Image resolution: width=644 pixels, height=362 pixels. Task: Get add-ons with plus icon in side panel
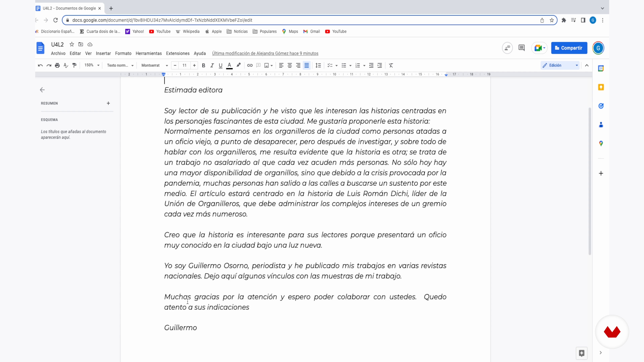601,173
